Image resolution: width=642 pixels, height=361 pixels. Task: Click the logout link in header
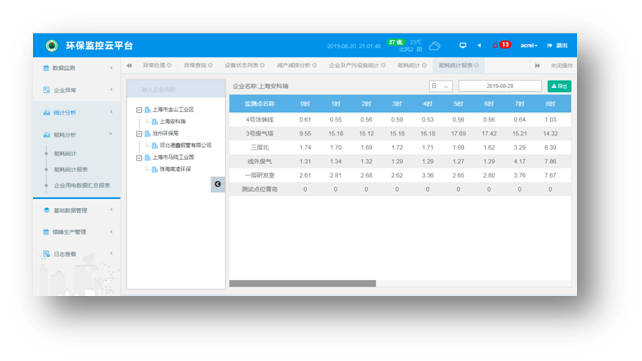point(557,45)
